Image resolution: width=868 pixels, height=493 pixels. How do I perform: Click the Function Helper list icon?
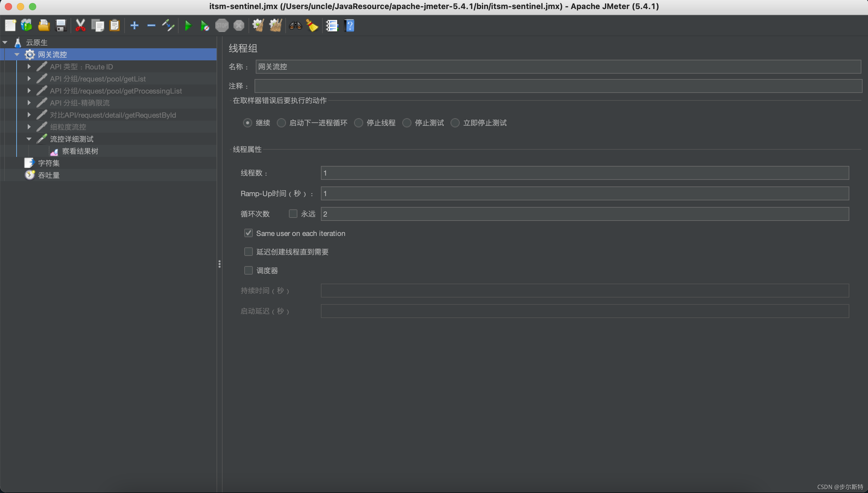point(332,25)
